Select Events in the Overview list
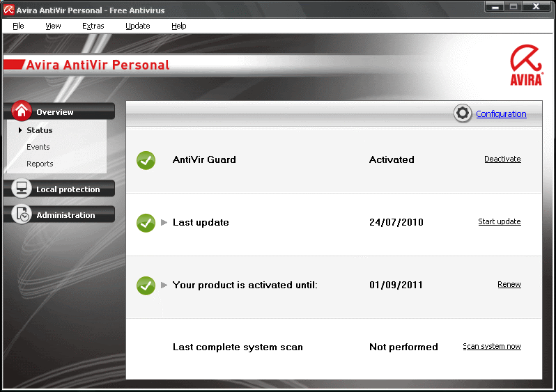Screen dimensions: 556x392 coord(38,147)
